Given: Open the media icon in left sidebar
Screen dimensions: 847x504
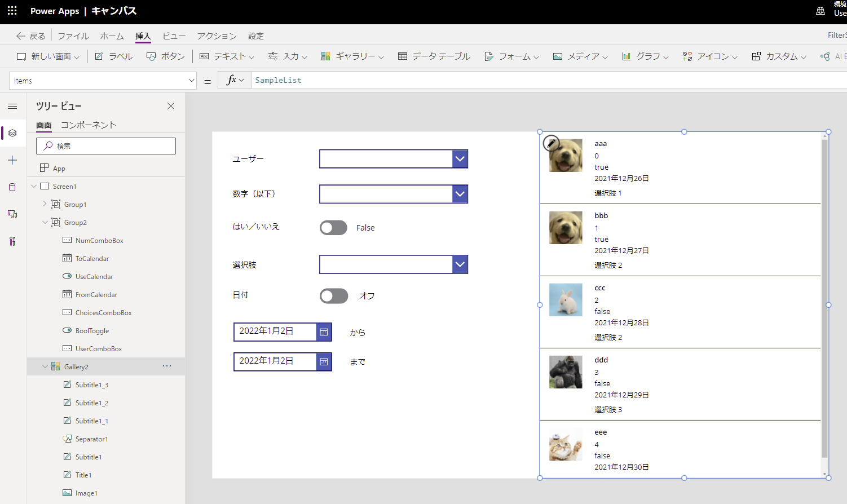Looking at the screenshot, I should tap(12, 214).
